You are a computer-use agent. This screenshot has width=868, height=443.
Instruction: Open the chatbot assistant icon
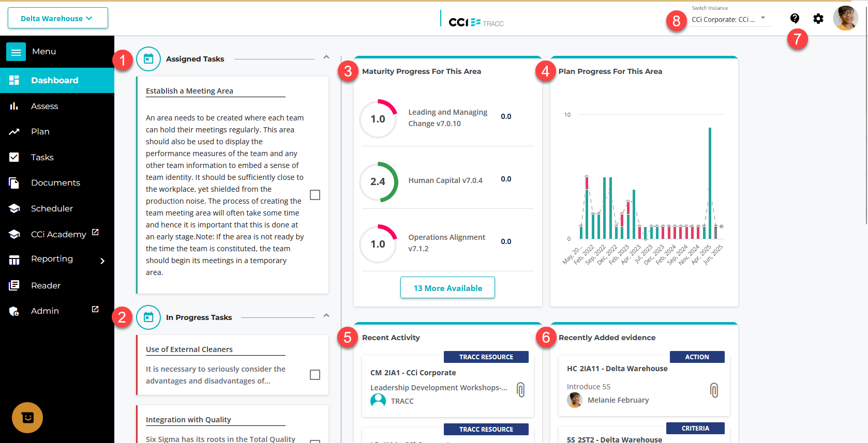(27, 418)
